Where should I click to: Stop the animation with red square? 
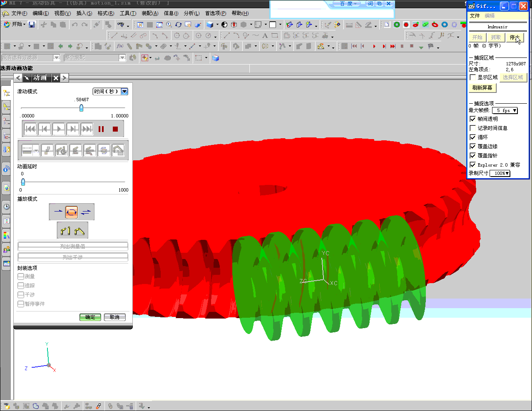(x=115, y=129)
